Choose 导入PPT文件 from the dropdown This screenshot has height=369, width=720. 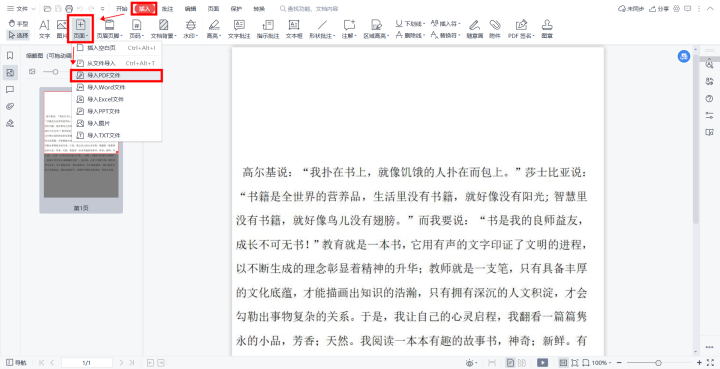117,111
